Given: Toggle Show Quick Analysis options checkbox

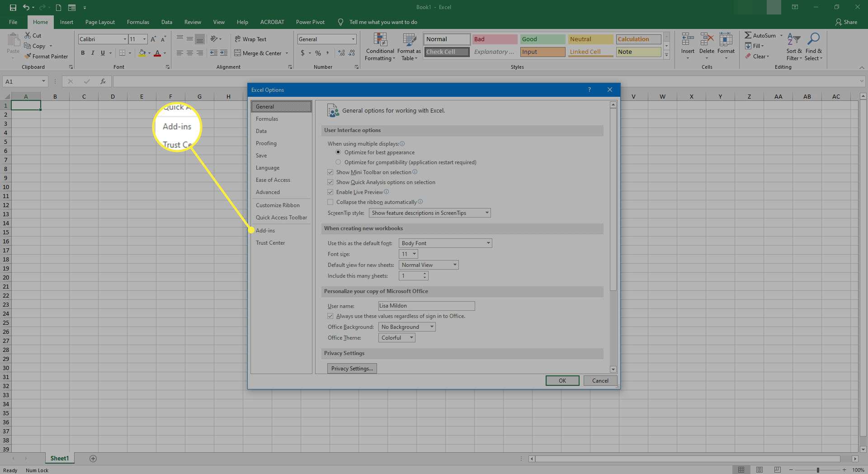Looking at the screenshot, I should point(330,182).
